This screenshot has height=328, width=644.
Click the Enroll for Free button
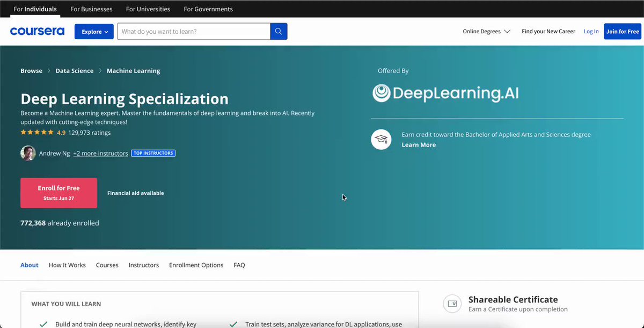pyautogui.click(x=58, y=193)
